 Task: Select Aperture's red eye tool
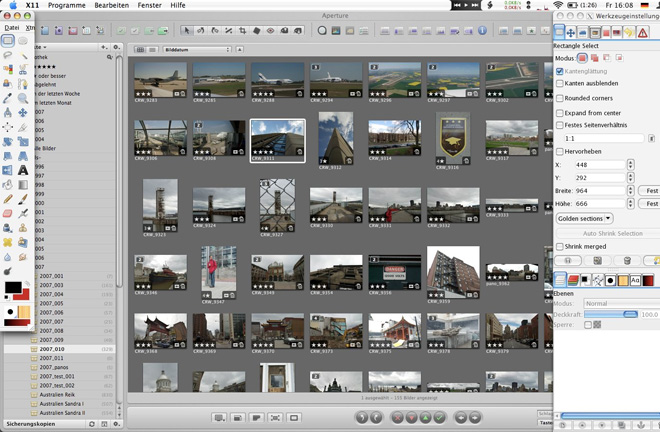[x=271, y=30]
